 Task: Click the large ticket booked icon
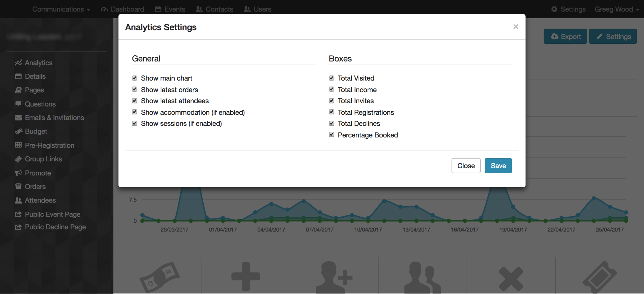point(599,278)
